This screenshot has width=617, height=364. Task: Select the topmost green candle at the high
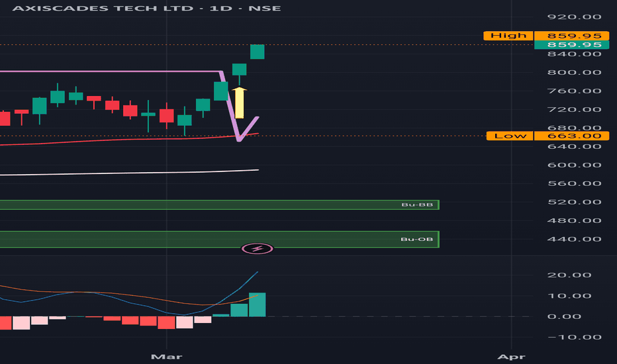pyautogui.click(x=258, y=52)
